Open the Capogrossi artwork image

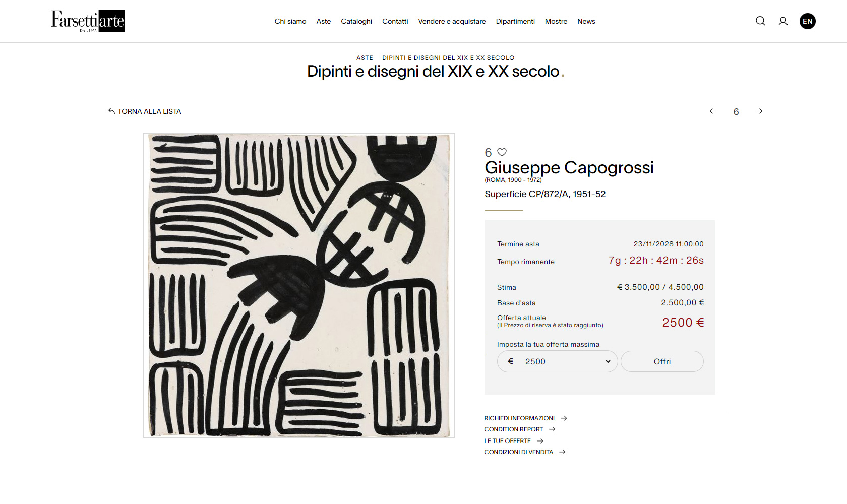pyautogui.click(x=299, y=285)
